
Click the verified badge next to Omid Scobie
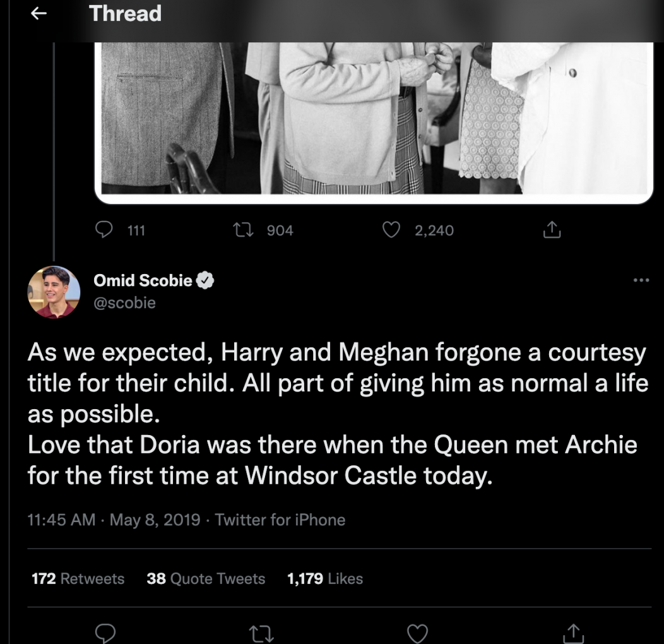206,280
